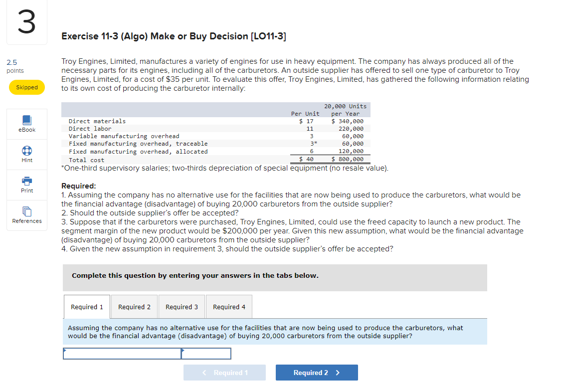The height and width of the screenshot is (392, 562).
Task: Click the $ 340,000 table value
Action: (347, 121)
